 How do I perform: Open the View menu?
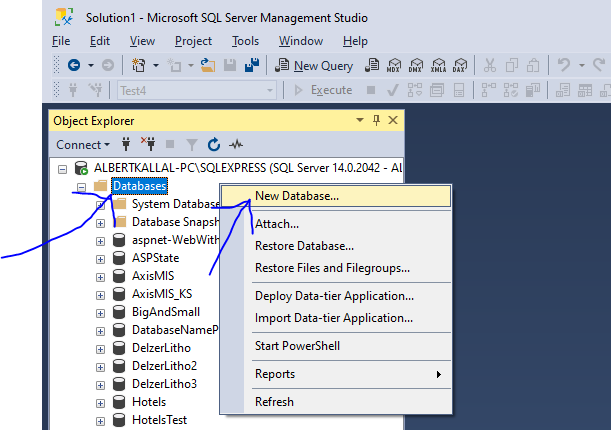[142, 41]
